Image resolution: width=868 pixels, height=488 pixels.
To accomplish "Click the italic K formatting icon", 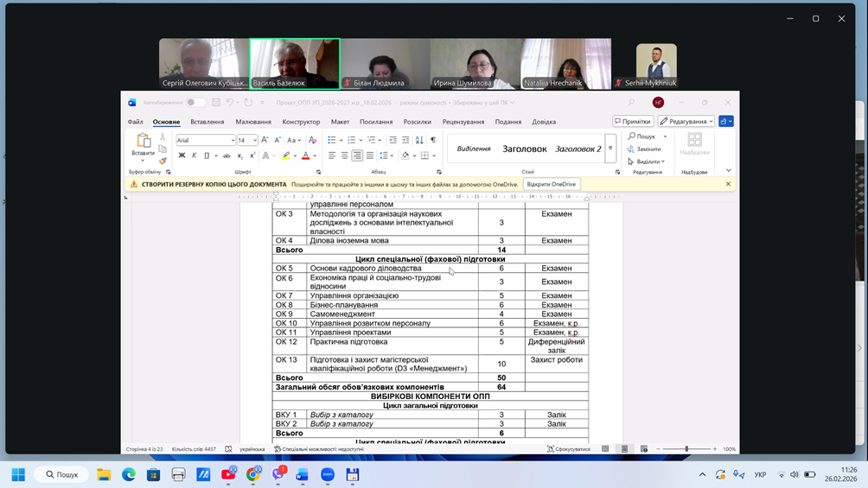I will tap(194, 155).
